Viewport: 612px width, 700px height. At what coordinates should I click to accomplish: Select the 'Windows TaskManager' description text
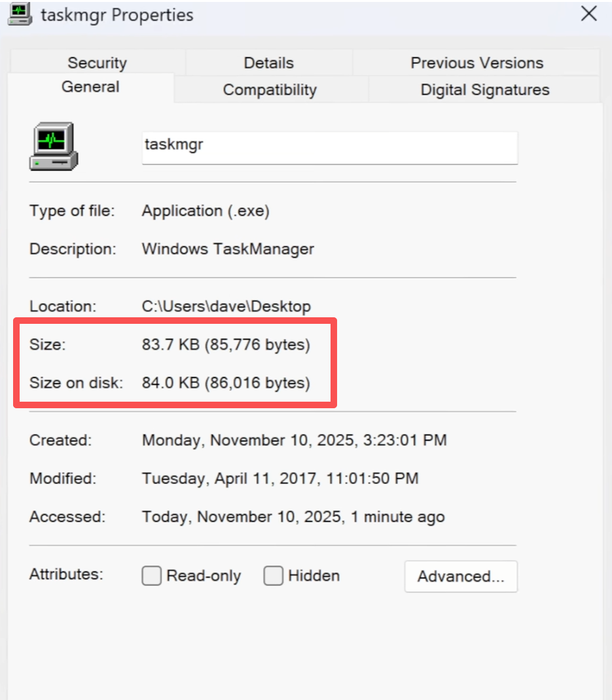click(228, 249)
